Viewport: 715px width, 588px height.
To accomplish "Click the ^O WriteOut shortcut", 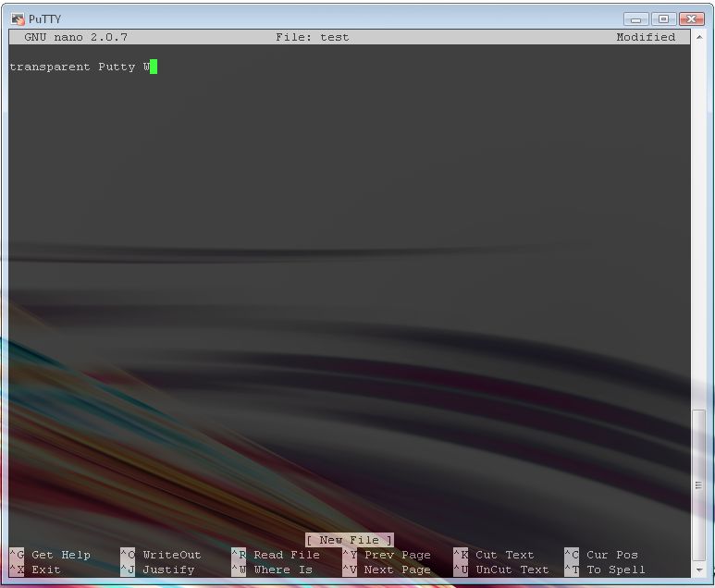I will click(x=160, y=555).
